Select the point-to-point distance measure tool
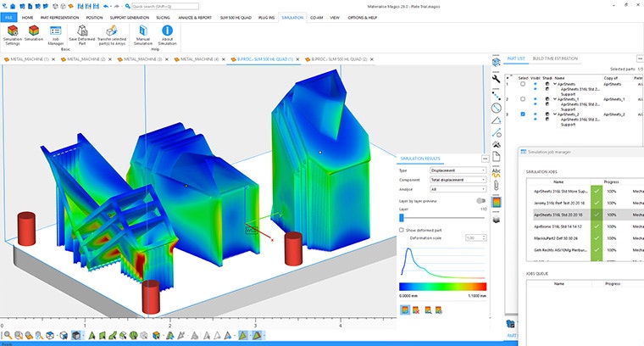Image resolution: width=644 pixels, height=346 pixels. pyautogui.click(x=497, y=96)
